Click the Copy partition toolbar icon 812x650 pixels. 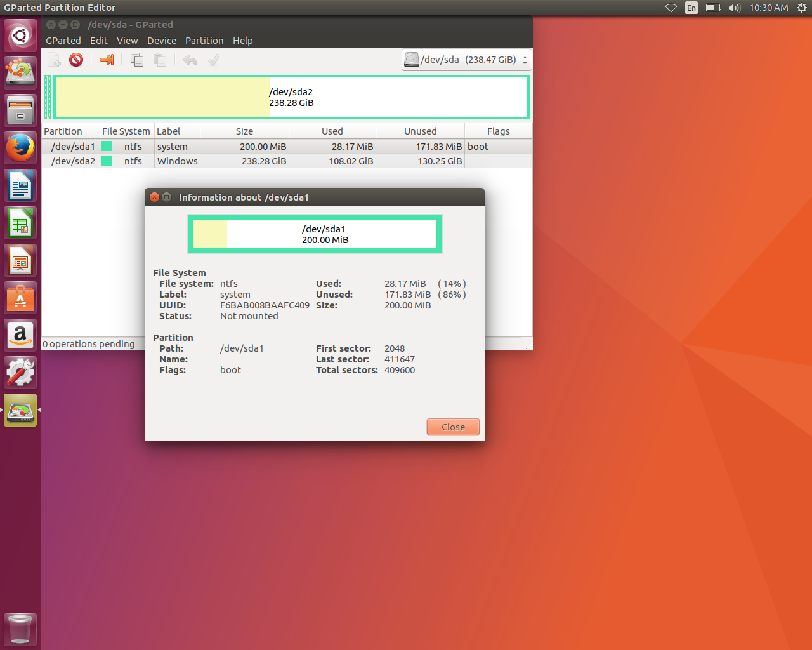(x=136, y=60)
